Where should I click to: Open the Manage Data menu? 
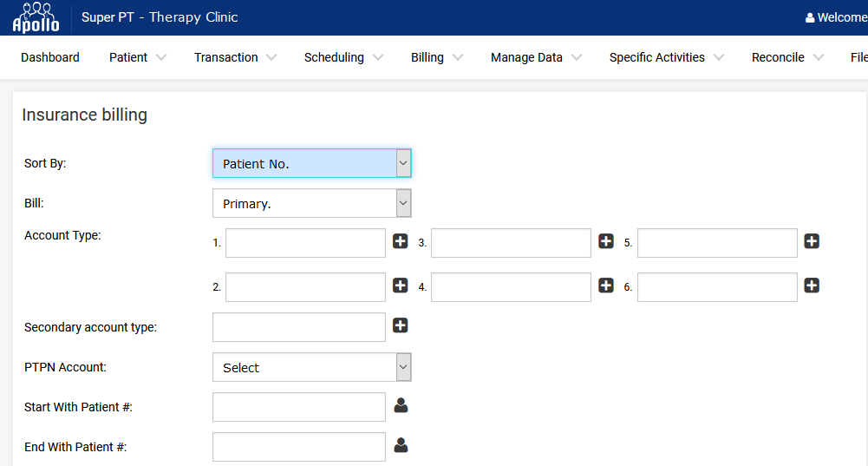[536, 57]
